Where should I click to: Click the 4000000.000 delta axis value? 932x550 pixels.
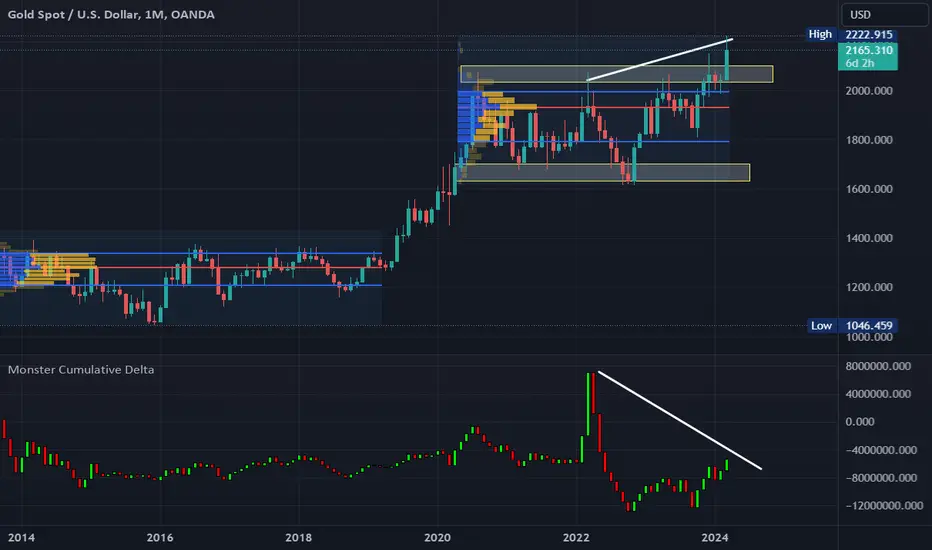tap(877, 394)
